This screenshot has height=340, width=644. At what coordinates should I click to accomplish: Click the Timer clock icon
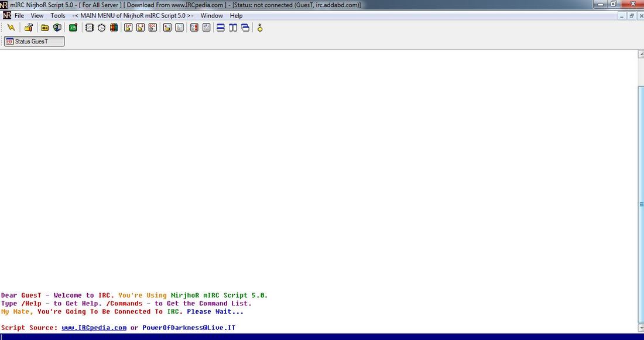(x=101, y=28)
